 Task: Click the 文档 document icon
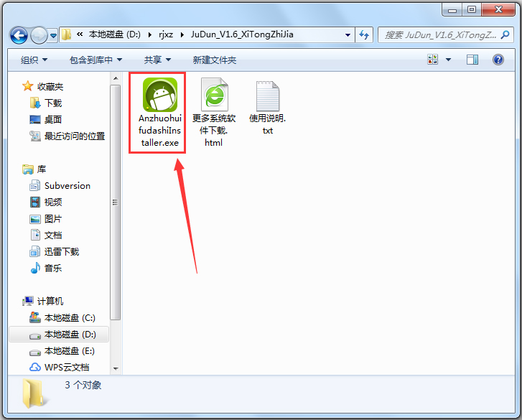(35, 235)
